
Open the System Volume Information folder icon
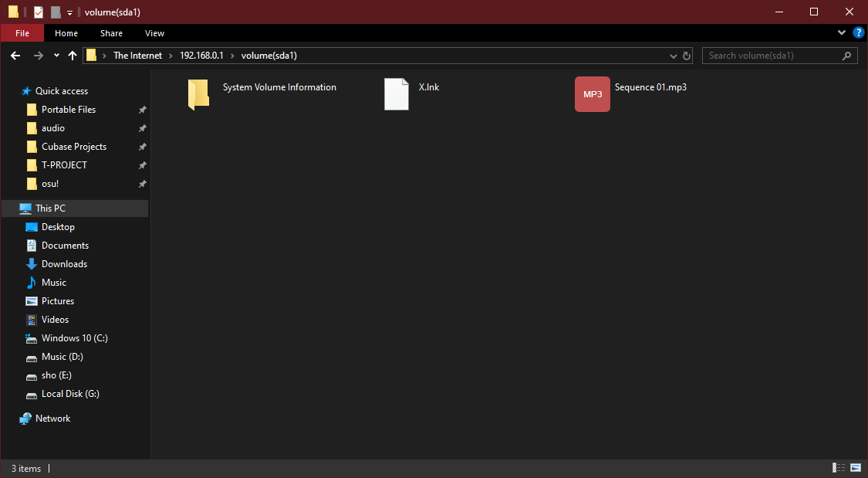(x=198, y=94)
